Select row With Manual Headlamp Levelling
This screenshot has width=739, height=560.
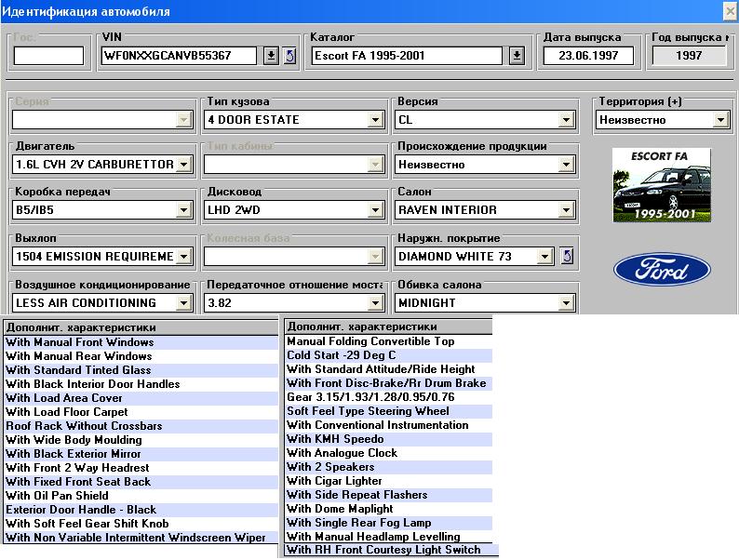389,537
